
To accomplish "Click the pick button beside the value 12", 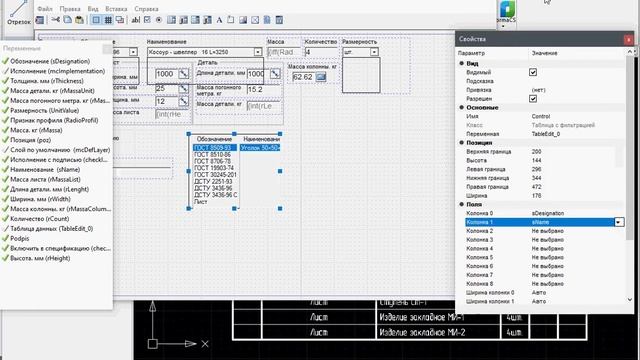I will pos(184,101).
